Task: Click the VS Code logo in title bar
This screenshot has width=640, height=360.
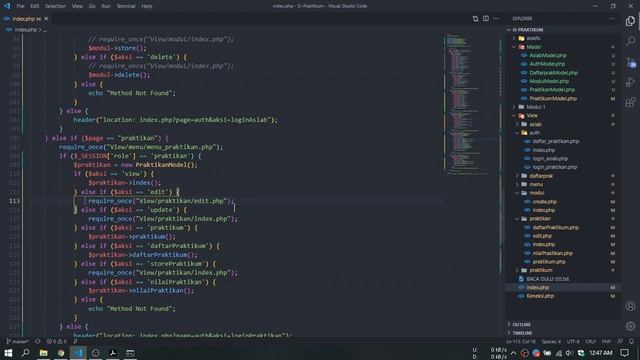Action: click(7, 6)
